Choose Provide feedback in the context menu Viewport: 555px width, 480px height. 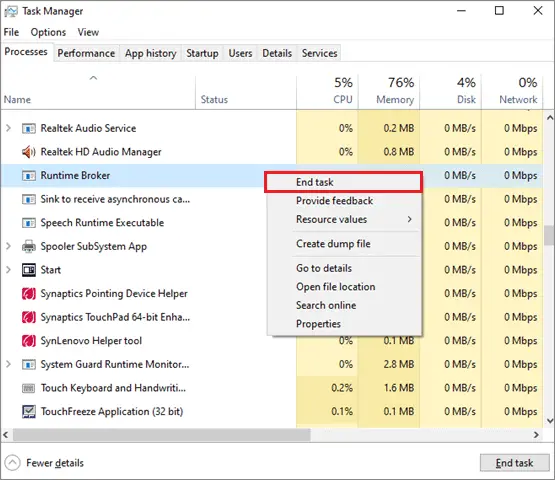(344, 201)
